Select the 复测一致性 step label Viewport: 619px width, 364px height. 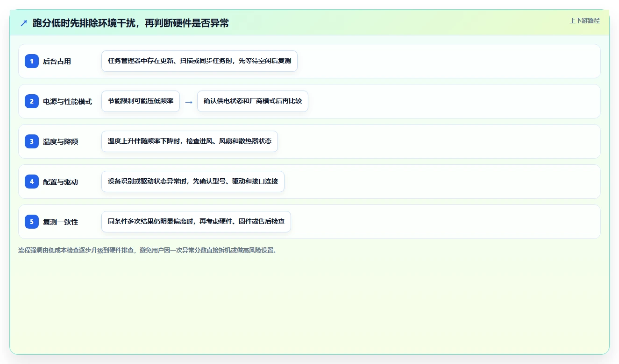click(x=60, y=222)
